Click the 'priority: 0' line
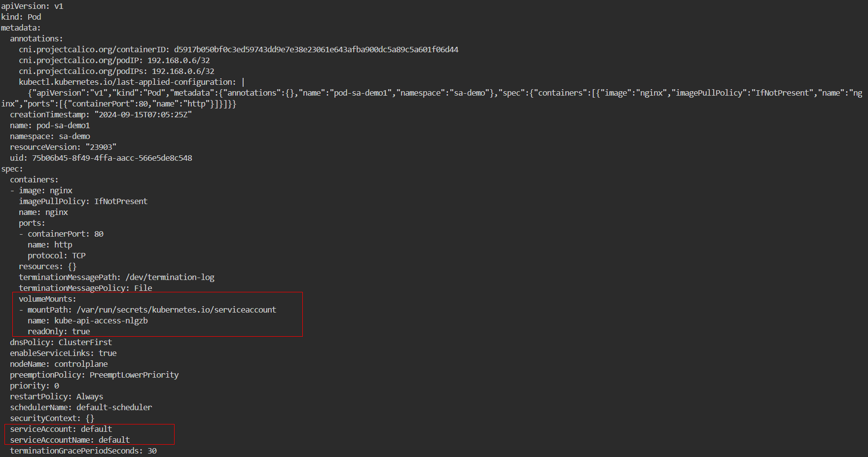The image size is (868, 457). 35,386
